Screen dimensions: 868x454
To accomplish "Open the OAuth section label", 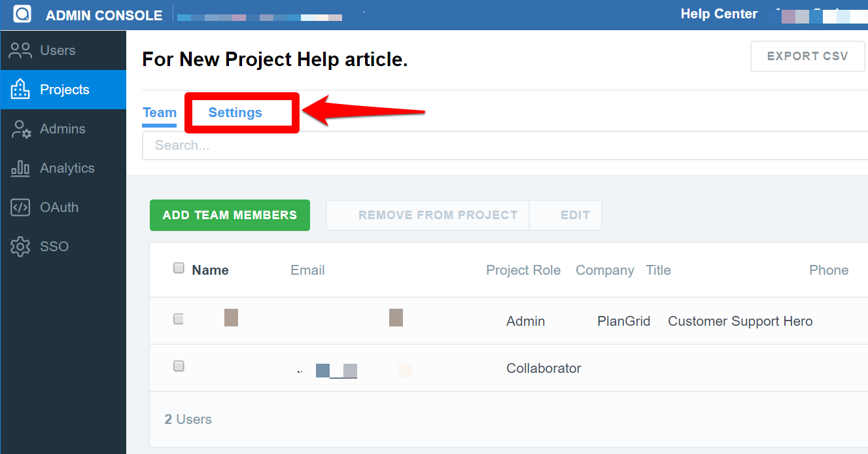I will tap(60, 207).
